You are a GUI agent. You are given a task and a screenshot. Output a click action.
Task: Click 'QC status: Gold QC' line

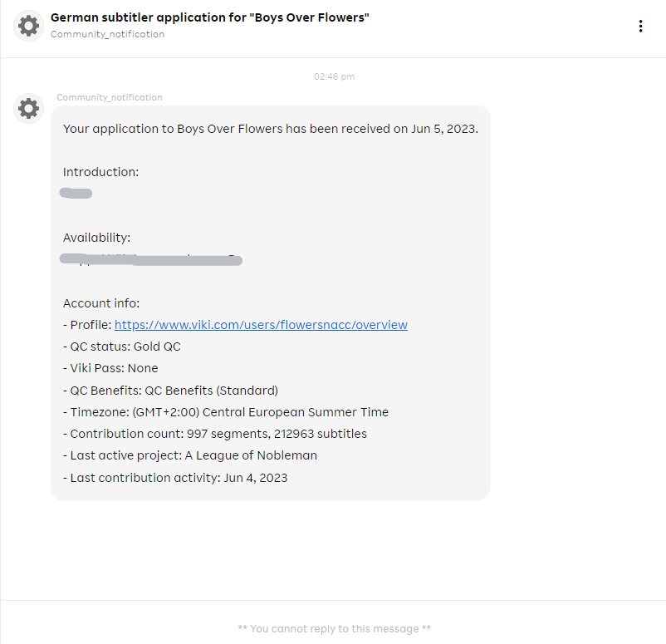point(122,347)
